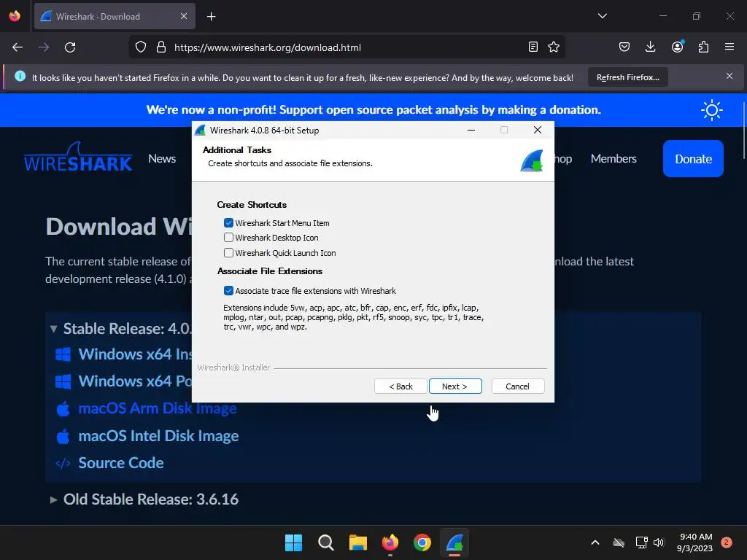The image size is (747, 560).
Task: Launch Chrome from the taskbar
Action: coord(422,542)
